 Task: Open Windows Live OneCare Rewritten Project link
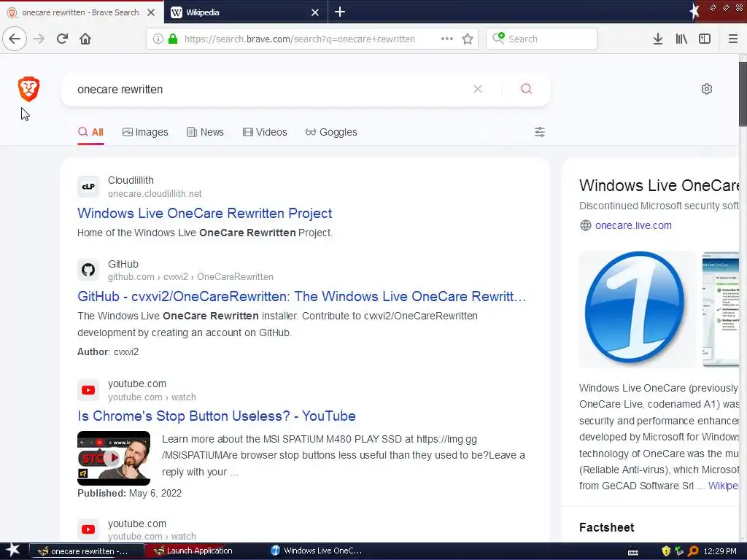[205, 213]
